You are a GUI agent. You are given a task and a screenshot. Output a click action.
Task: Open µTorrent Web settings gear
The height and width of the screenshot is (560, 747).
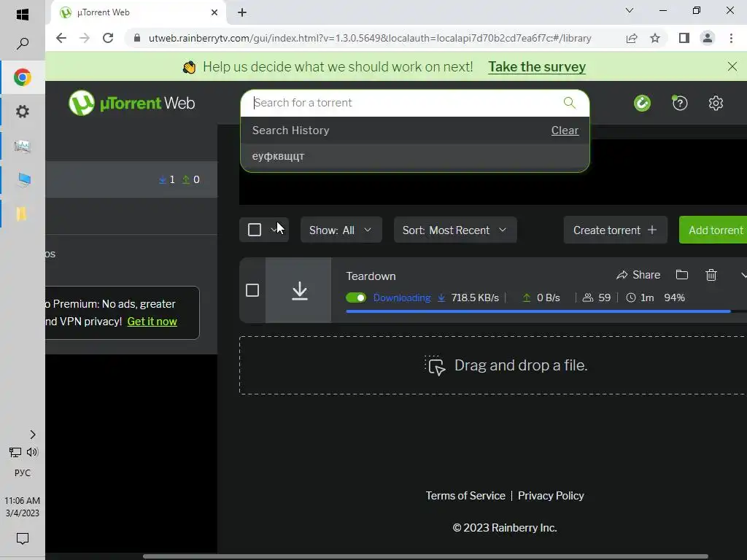pos(716,103)
